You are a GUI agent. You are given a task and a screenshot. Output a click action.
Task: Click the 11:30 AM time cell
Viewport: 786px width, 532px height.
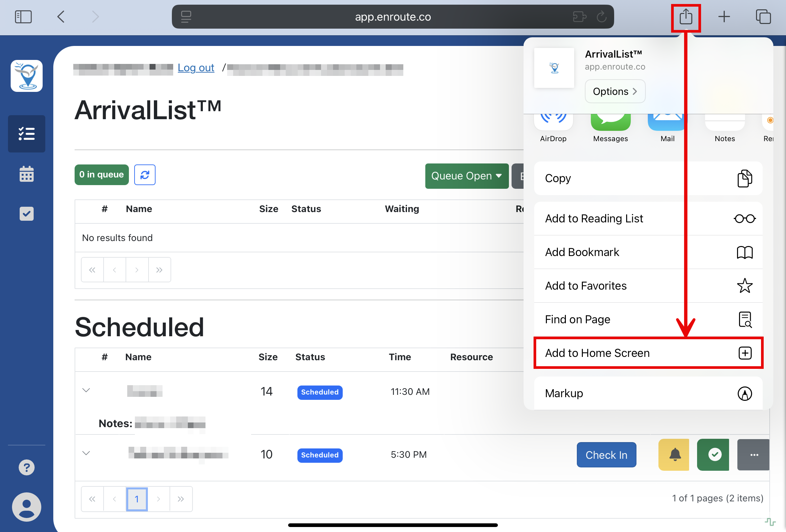410,392
